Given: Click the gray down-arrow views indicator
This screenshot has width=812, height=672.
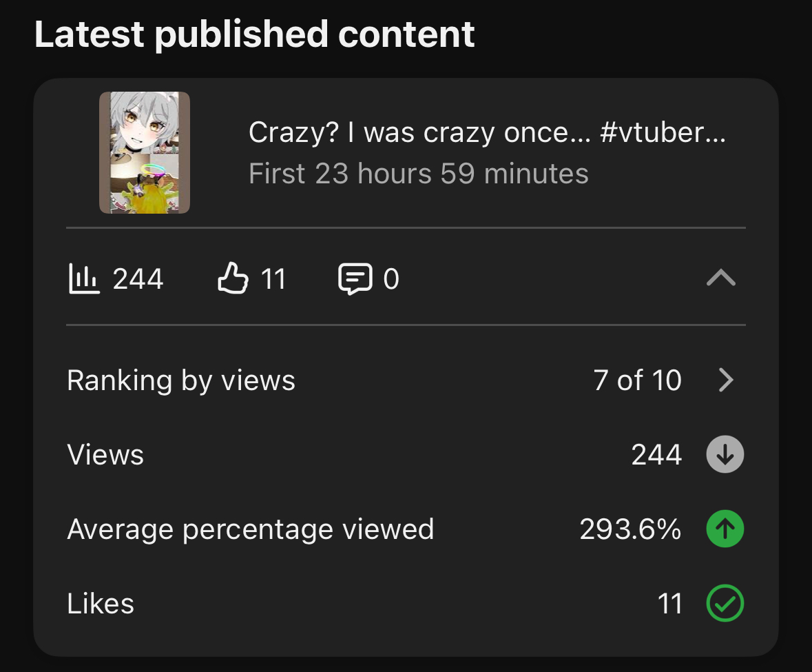Looking at the screenshot, I should tap(725, 455).
